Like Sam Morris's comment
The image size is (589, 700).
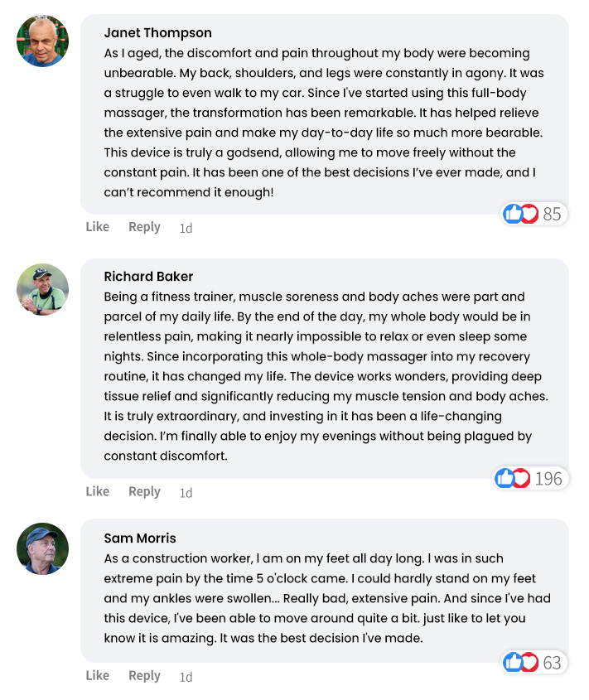pyautogui.click(x=98, y=675)
